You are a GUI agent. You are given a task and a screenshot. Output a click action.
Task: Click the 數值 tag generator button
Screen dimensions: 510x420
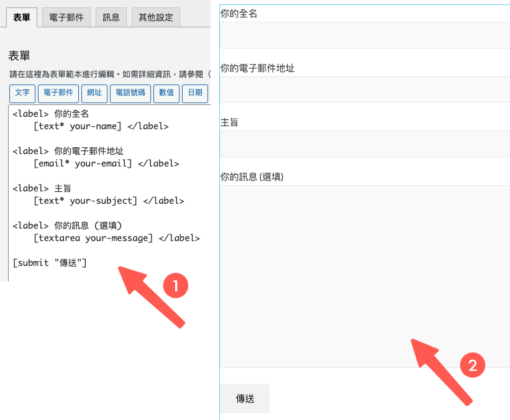(166, 93)
